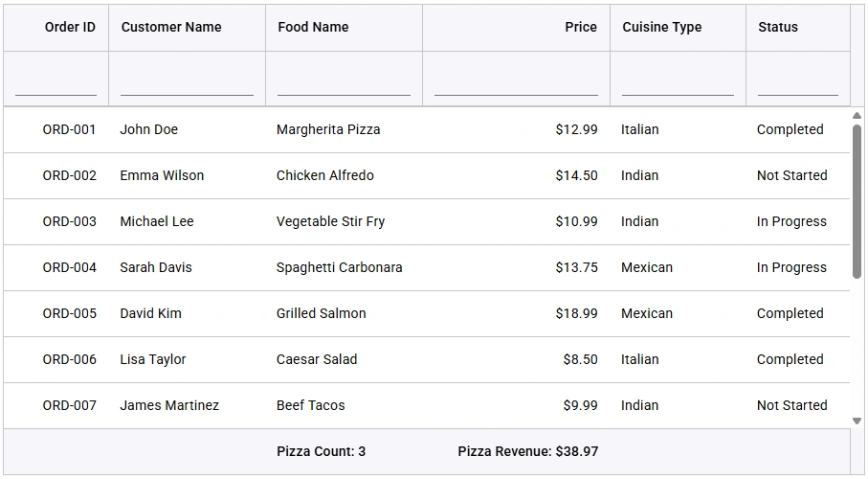
Task: Sort by the Price column header
Action: [x=580, y=27]
